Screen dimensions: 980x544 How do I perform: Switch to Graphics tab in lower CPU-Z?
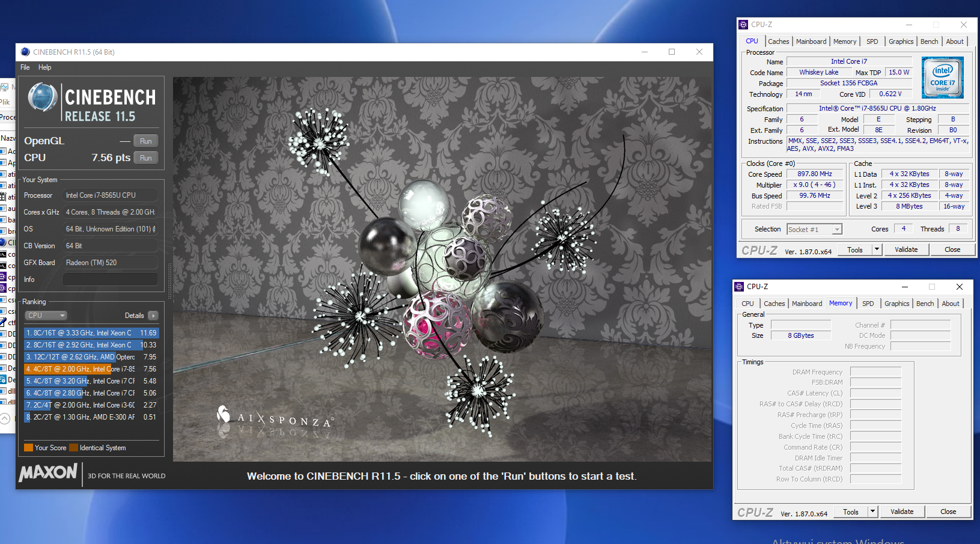click(896, 304)
